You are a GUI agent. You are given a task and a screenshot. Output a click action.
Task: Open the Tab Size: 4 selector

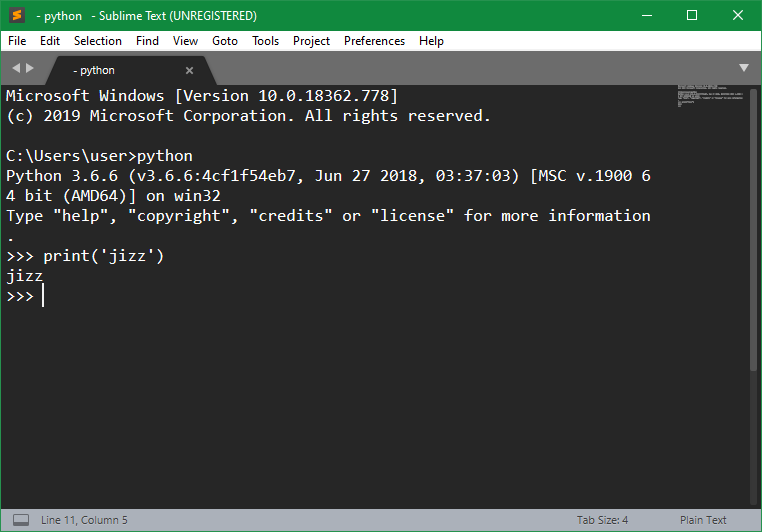coord(602,520)
